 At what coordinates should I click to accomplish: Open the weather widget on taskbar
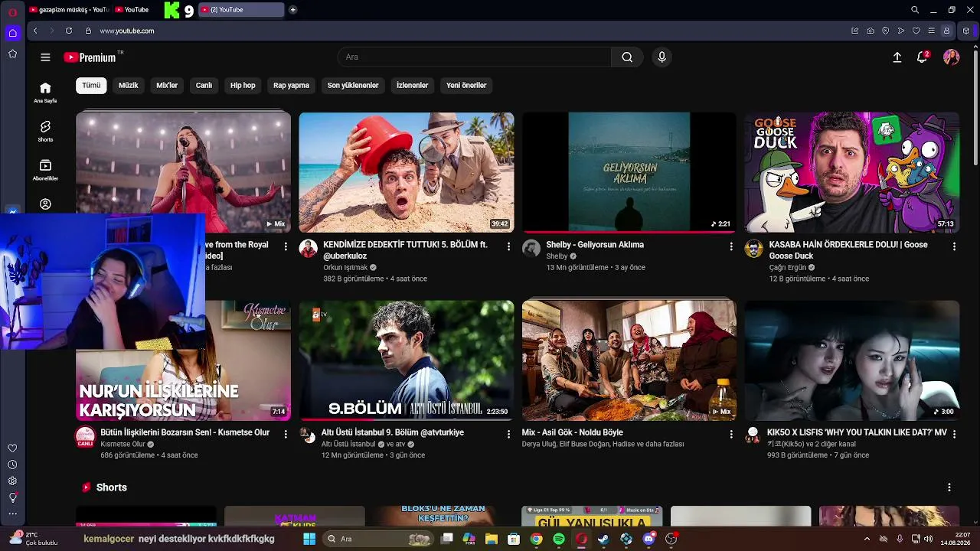(x=32, y=539)
